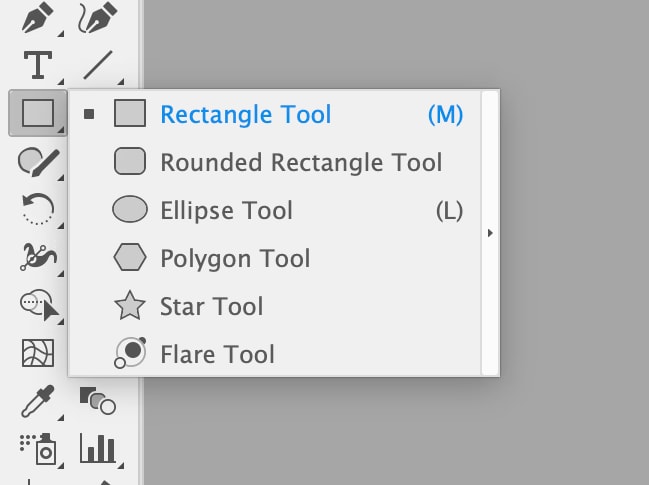
Task: Select the Pen tool
Action: click(x=37, y=18)
